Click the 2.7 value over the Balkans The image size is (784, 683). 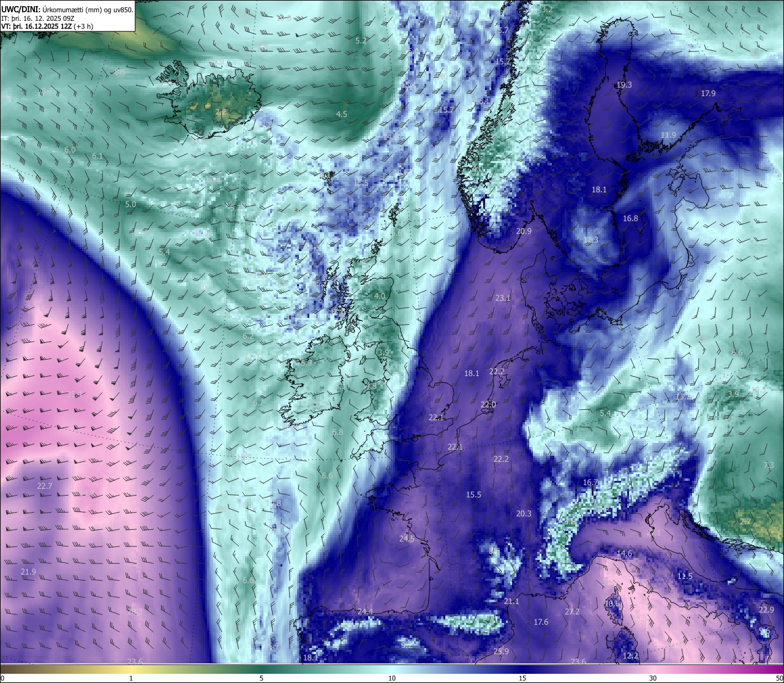point(745,522)
